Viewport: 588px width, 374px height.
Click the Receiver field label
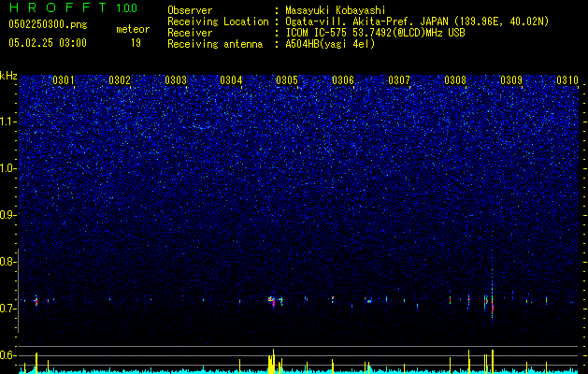pyautogui.click(x=190, y=33)
